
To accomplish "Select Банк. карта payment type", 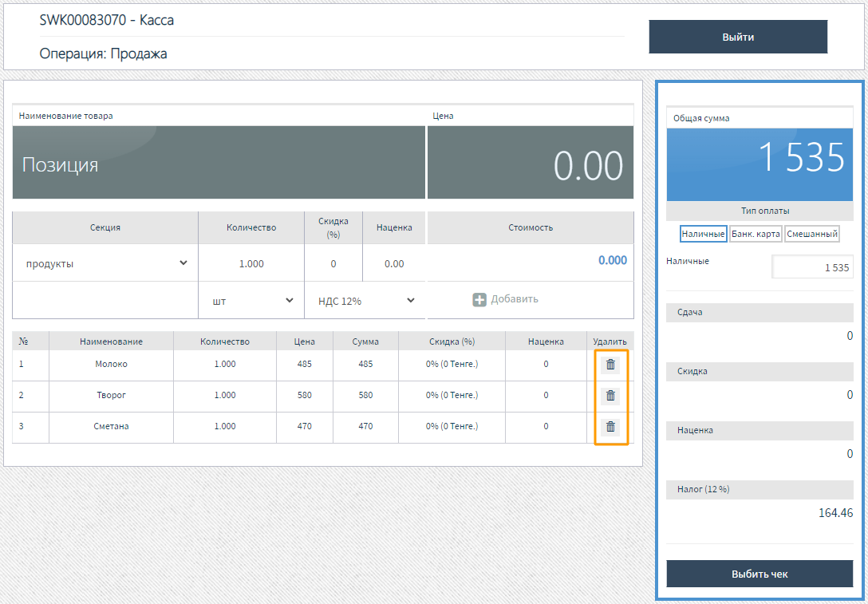I will pos(756,234).
